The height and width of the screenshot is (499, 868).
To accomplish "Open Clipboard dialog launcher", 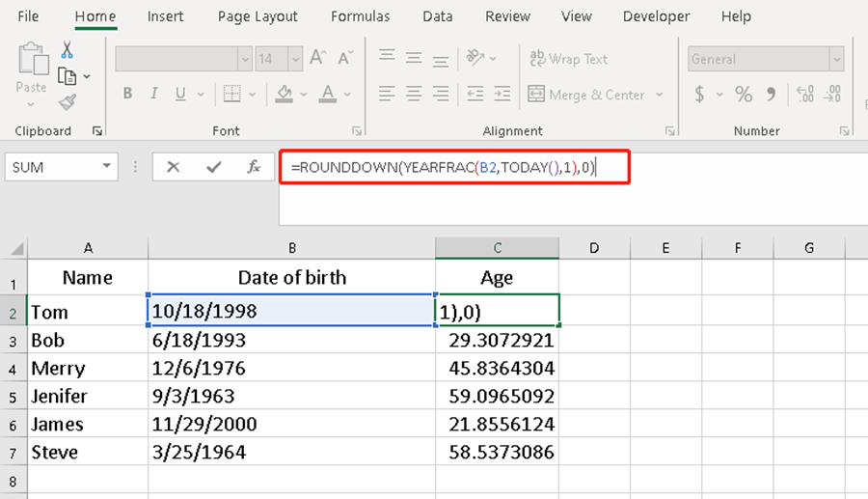I will point(97,130).
